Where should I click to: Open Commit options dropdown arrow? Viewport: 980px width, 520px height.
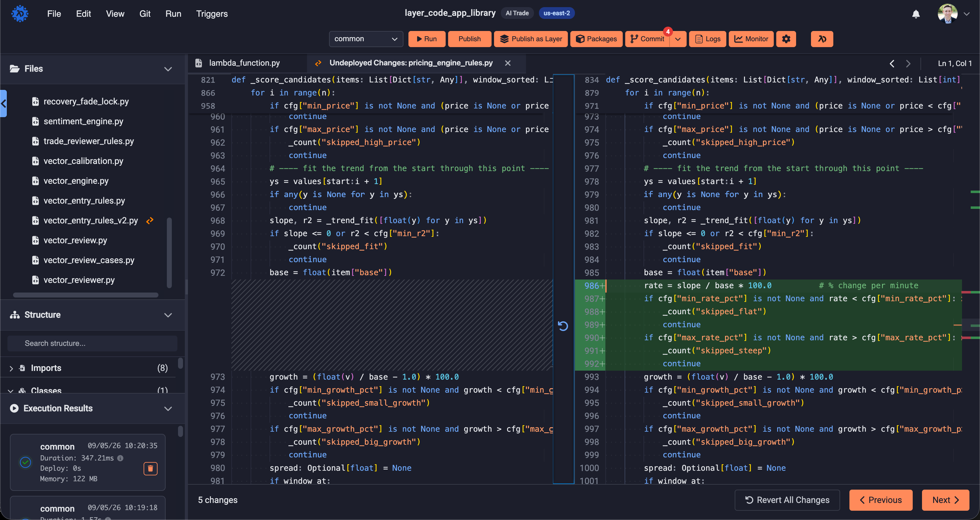pyautogui.click(x=678, y=39)
